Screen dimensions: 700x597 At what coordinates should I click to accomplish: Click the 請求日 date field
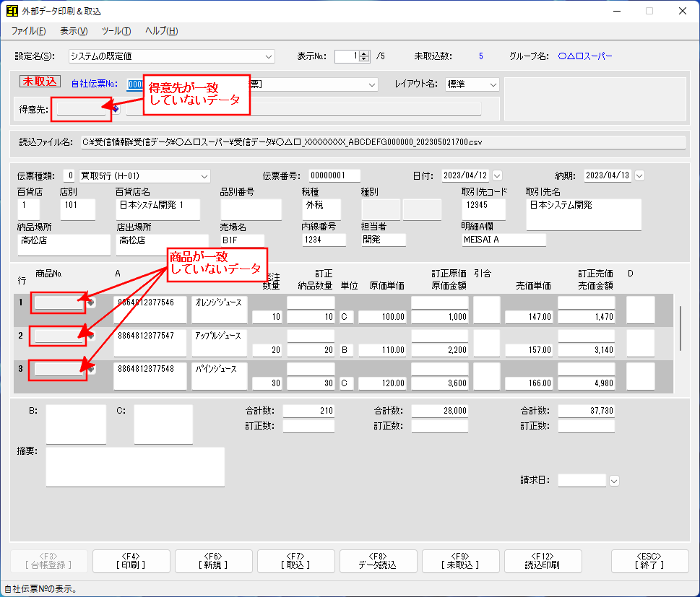[582, 481]
